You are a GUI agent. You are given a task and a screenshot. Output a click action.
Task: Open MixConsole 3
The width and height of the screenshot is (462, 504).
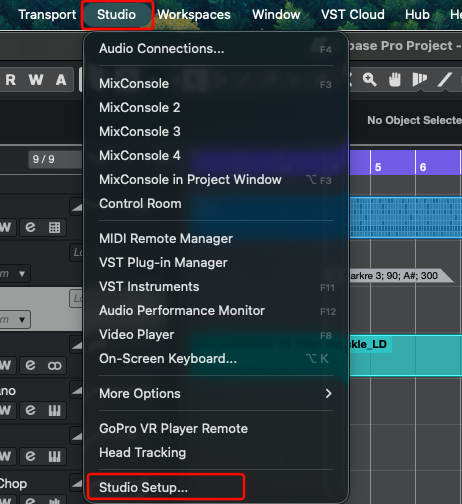click(216, 132)
